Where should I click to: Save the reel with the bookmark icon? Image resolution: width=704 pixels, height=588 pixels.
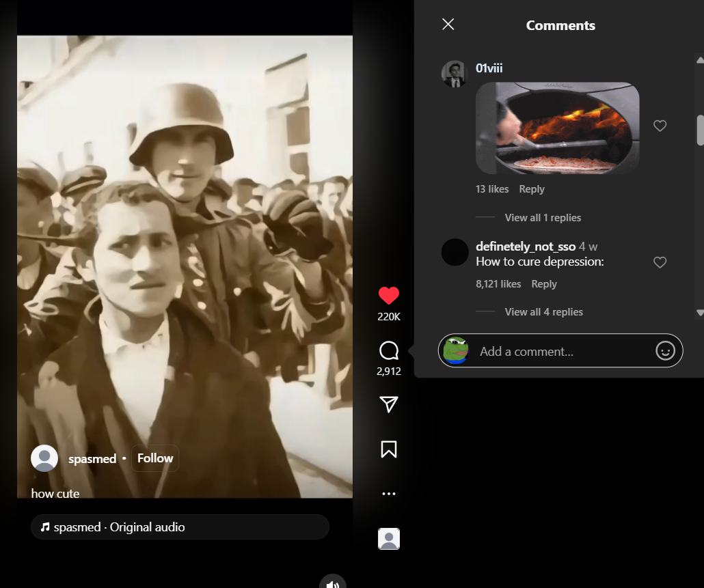coord(389,449)
